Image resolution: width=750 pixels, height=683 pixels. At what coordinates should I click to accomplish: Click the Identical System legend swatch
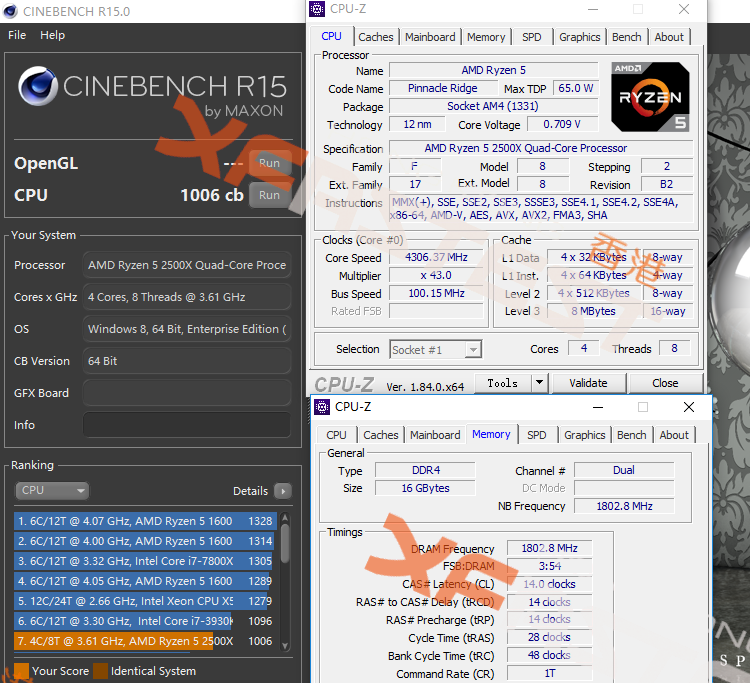click(100, 671)
